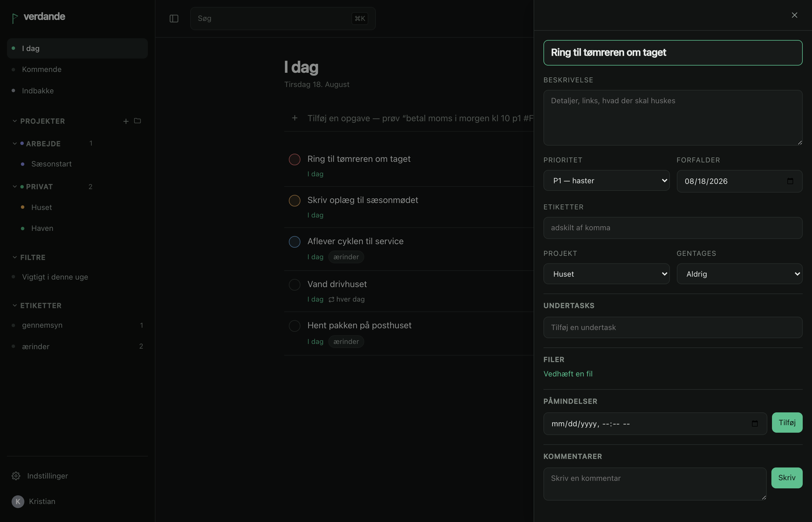Collapse the ARBEJDE project group
This screenshot has width=812, height=522.
[x=14, y=143]
